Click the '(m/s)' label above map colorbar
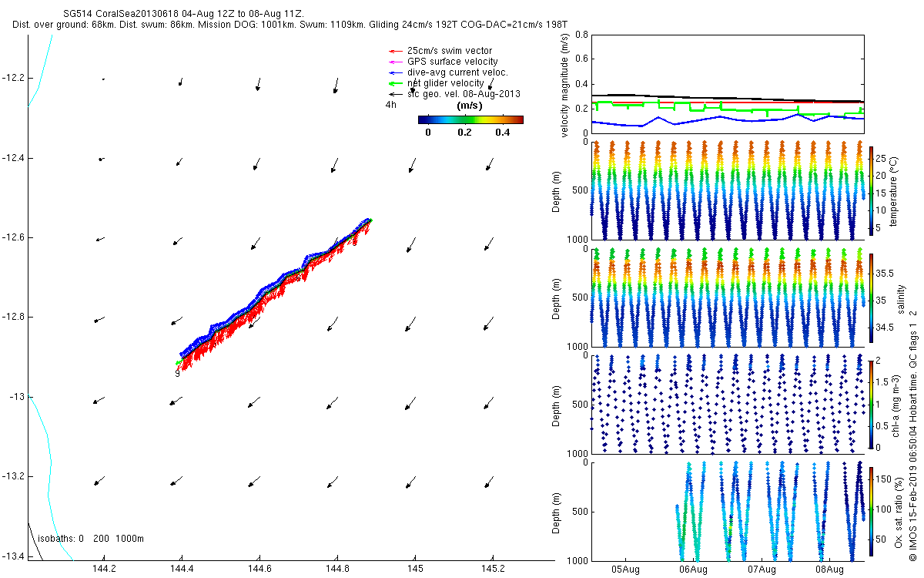 (x=470, y=106)
